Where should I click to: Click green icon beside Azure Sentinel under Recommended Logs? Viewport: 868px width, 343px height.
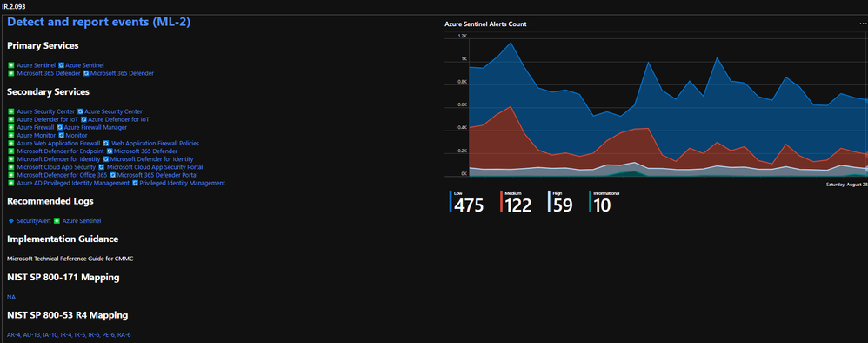click(x=57, y=220)
